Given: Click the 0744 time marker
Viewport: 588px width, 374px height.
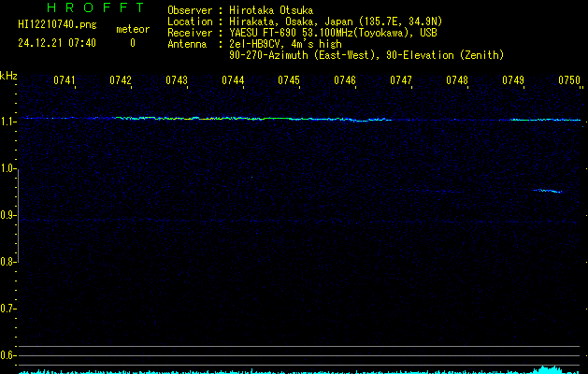Looking at the screenshot, I should pyautogui.click(x=233, y=79).
